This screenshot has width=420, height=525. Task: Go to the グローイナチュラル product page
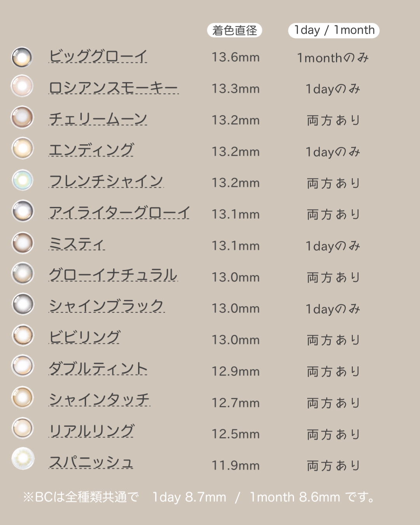(x=113, y=275)
